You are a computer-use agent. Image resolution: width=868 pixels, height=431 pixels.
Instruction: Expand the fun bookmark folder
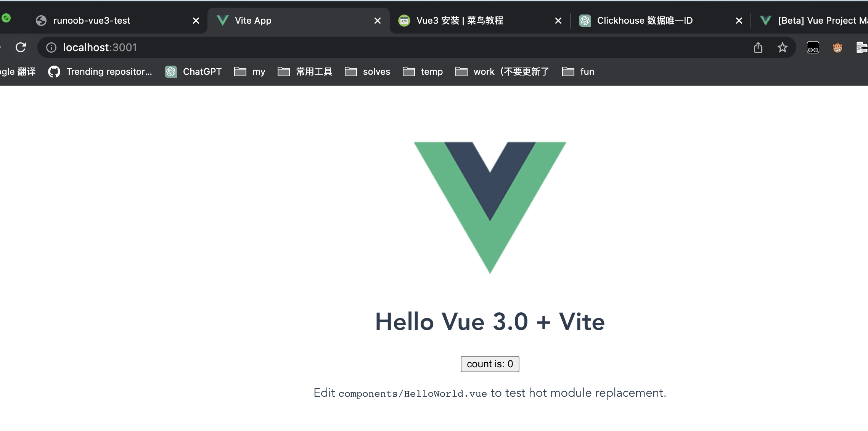coord(578,72)
